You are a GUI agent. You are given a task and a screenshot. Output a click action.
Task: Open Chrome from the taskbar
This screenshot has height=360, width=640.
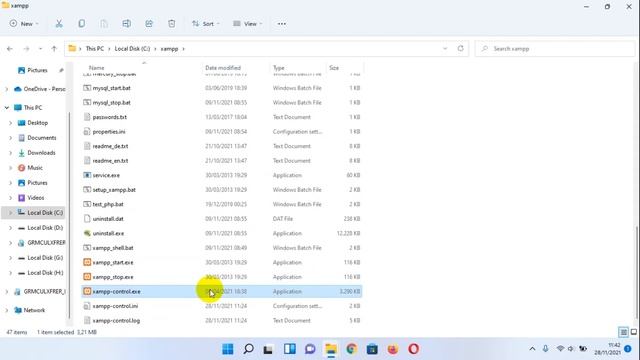point(351,349)
